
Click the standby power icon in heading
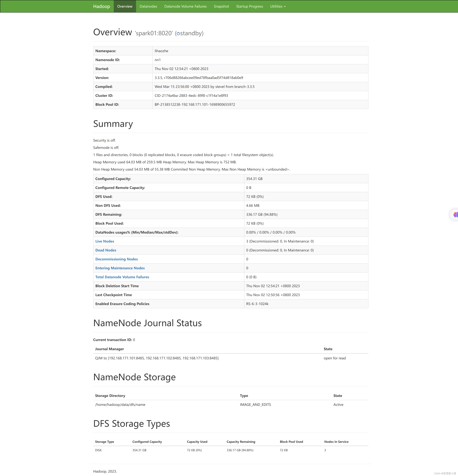pos(178,34)
